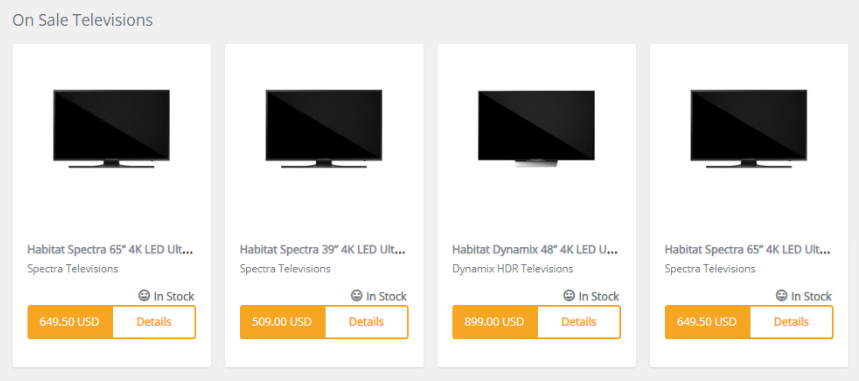This screenshot has height=381, width=859.
Task: Click smiley stock icon on last Spectra 65" card
Action: click(782, 296)
